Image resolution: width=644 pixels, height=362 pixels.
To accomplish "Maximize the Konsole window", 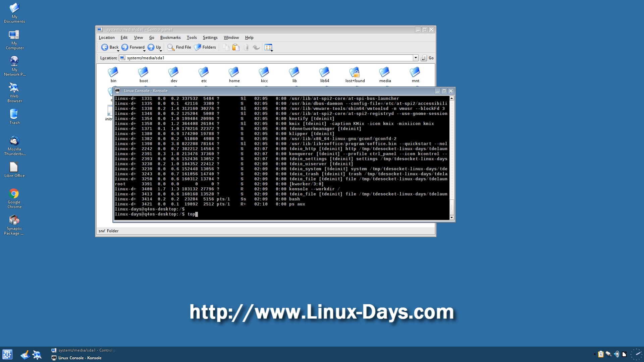I will pos(444,91).
